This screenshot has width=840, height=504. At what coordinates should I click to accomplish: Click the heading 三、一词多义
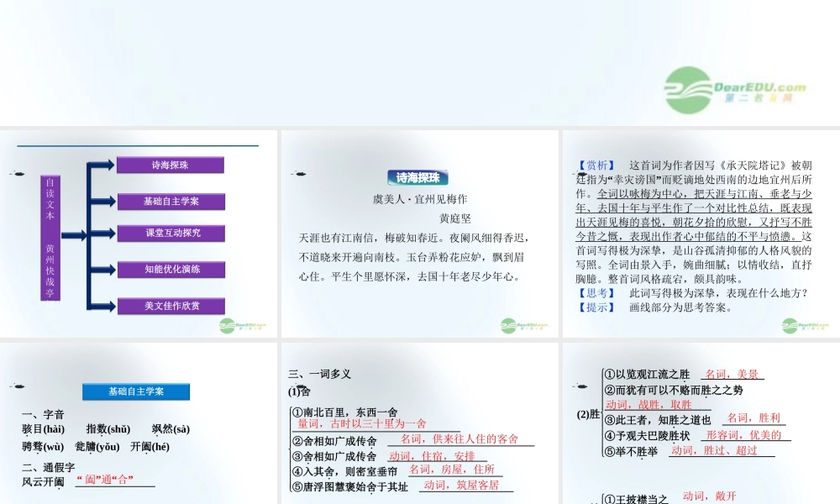click(x=319, y=374)
